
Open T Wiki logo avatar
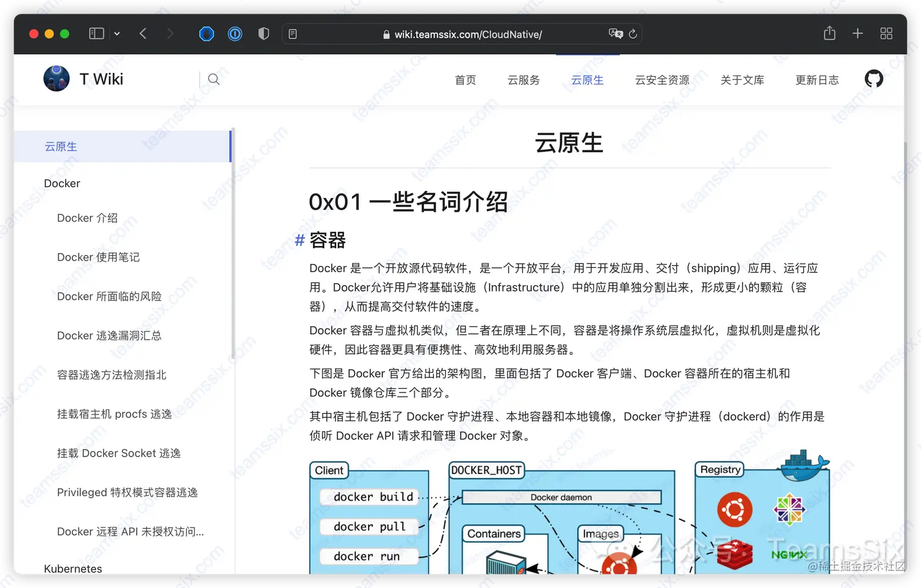point(57,79)
